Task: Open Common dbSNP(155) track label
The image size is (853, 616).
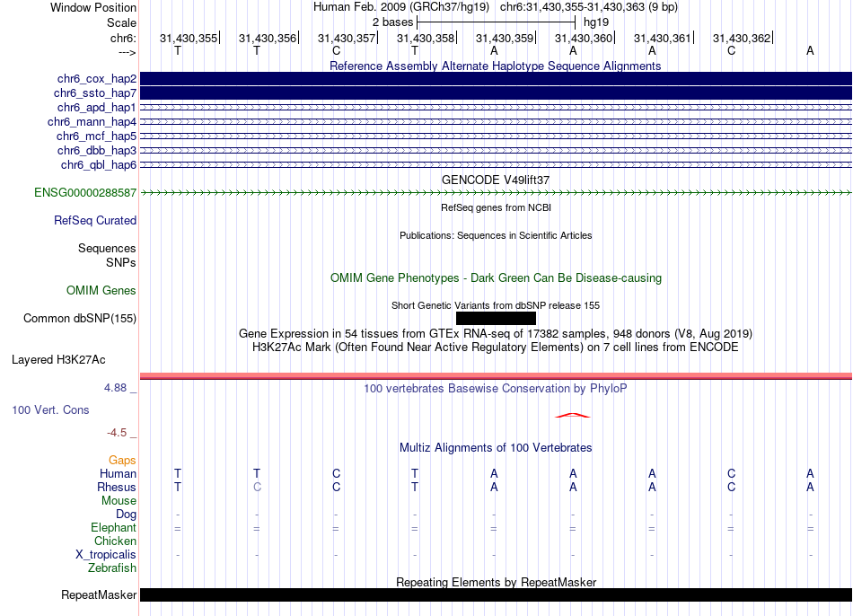Action: tap(80, 319)
